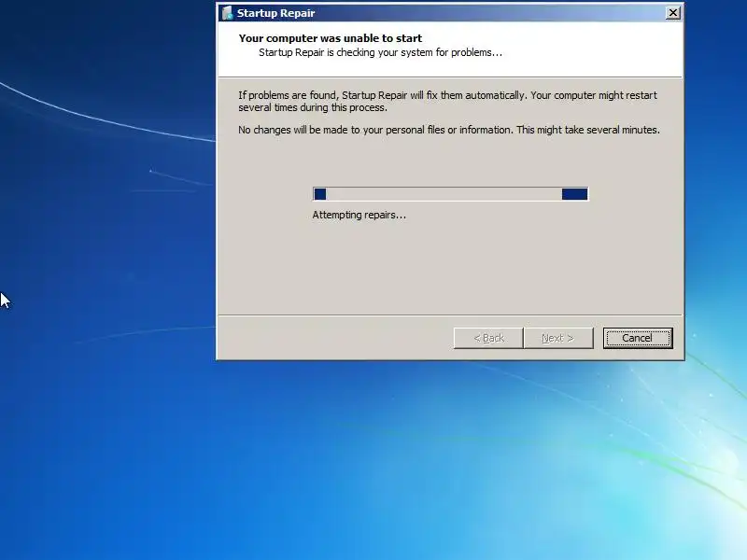Cancel the Startup Repair process
This screenshot has width=747, height=560.
[638, 338]
